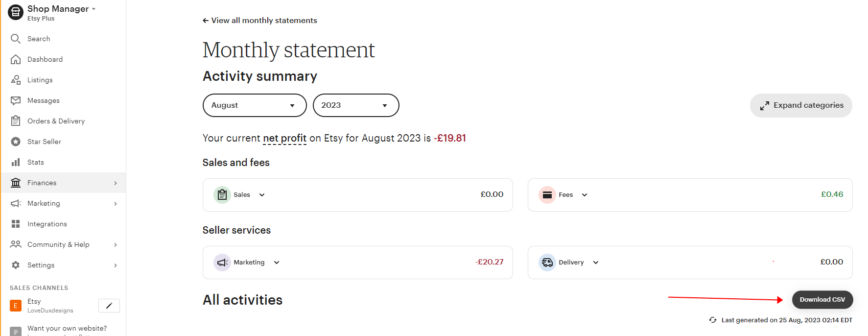This screenshot has width=868, height=336.
Task: Click the Shop Manager logo icon
Action: click(16, 12)
